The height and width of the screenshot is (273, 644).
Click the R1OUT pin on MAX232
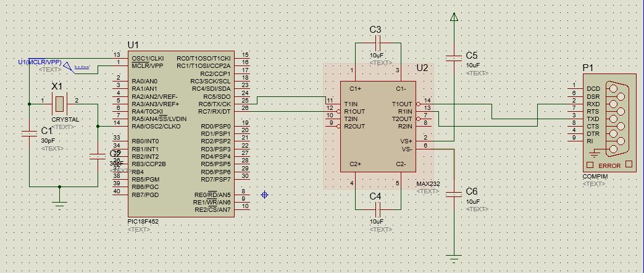tap(354, 111)
